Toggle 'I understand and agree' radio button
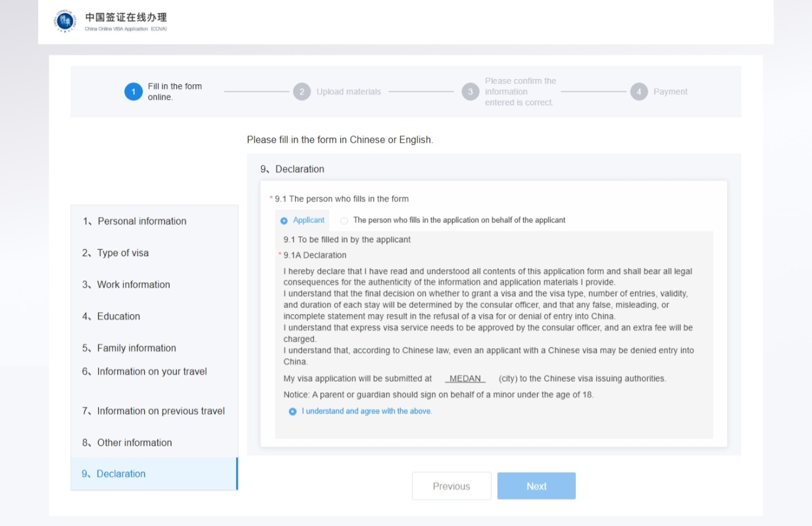Viewport: 812px width, 526px height. click(x=293, y=411)
